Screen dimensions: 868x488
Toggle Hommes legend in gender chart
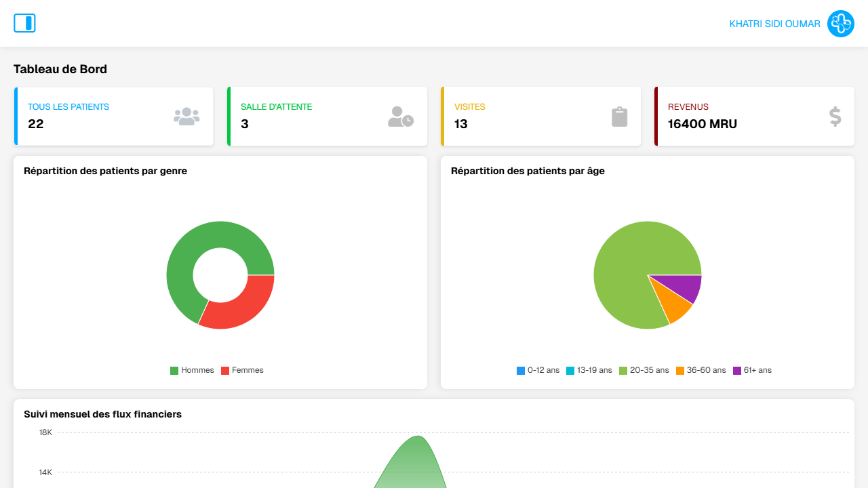192,370
